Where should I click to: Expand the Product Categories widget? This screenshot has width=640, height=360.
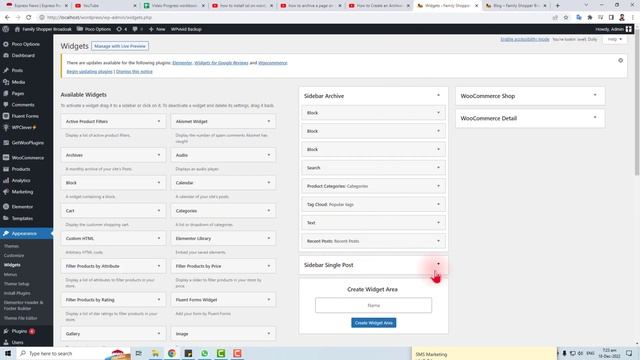click(438, 186)
